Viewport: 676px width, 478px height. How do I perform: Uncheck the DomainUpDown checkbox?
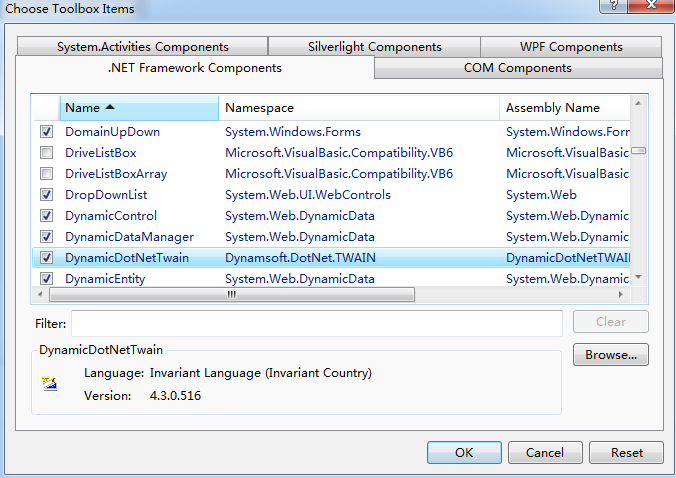(x=46, y=132)
